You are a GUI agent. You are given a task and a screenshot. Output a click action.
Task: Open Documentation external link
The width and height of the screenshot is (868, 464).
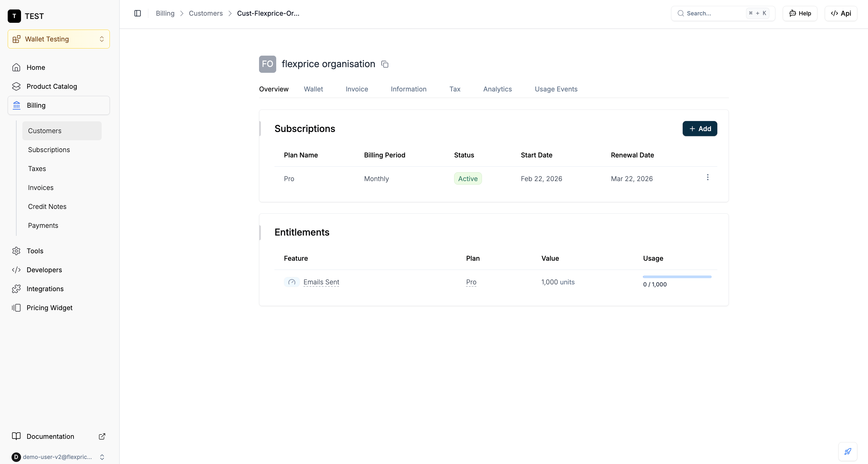point(59,436)
